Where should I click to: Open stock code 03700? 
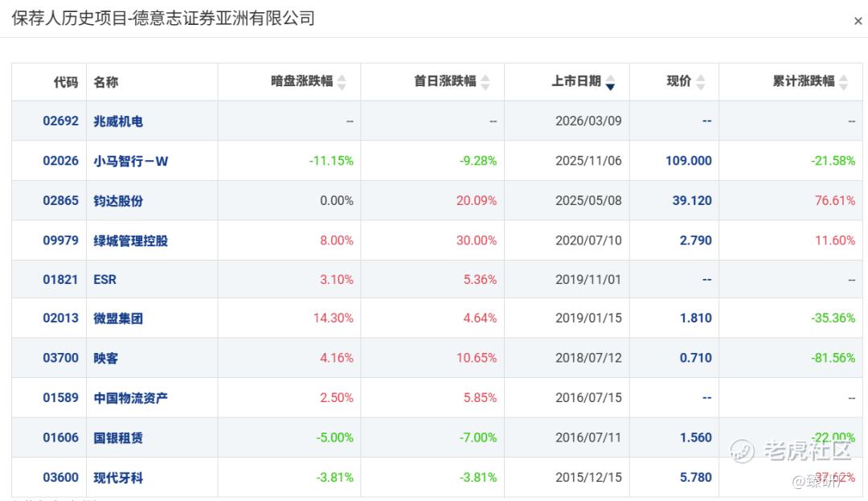(x=61, y=358)
